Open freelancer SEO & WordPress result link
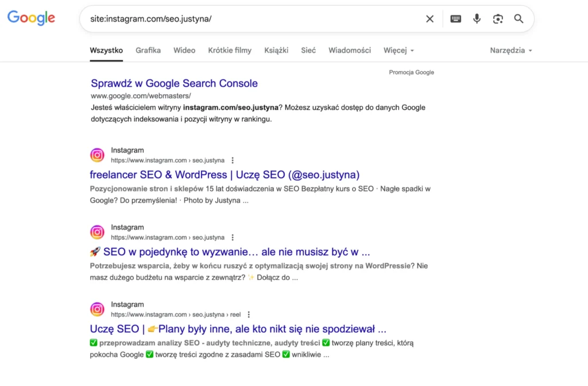 [225, 174]
